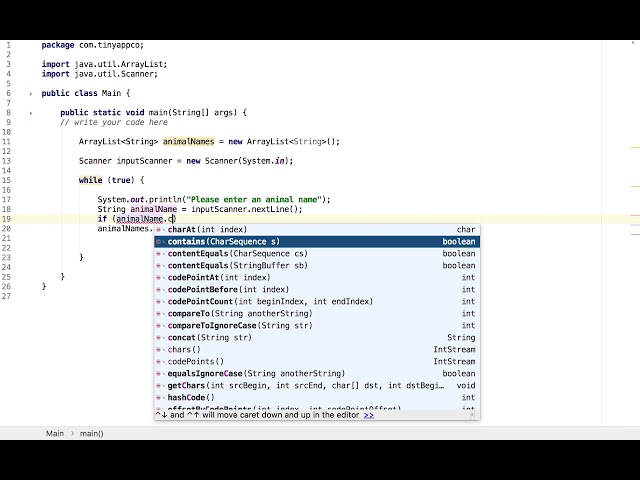Select the charAt(int index) completion suggestion
Image resolution: width=640 pixels, height=480 pixels.
(317, 229)
